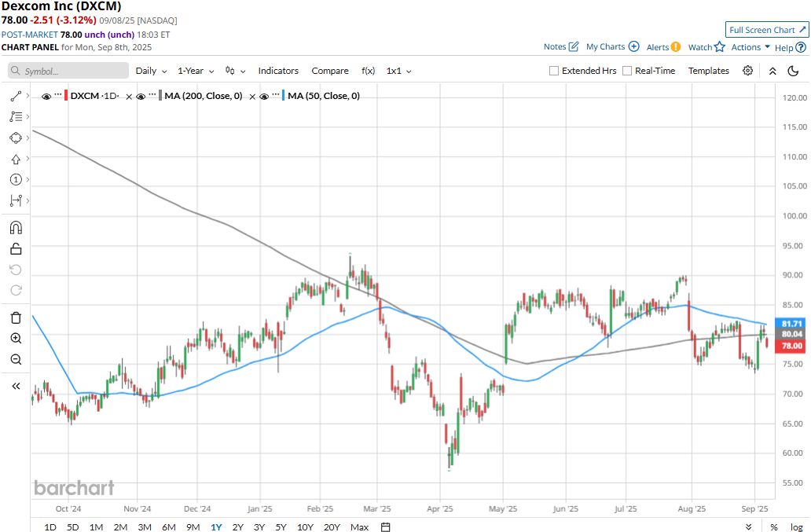This screenshot has height=532, width=811.
Task: Select the 1Y range tab
Action: tap(216, 526)
